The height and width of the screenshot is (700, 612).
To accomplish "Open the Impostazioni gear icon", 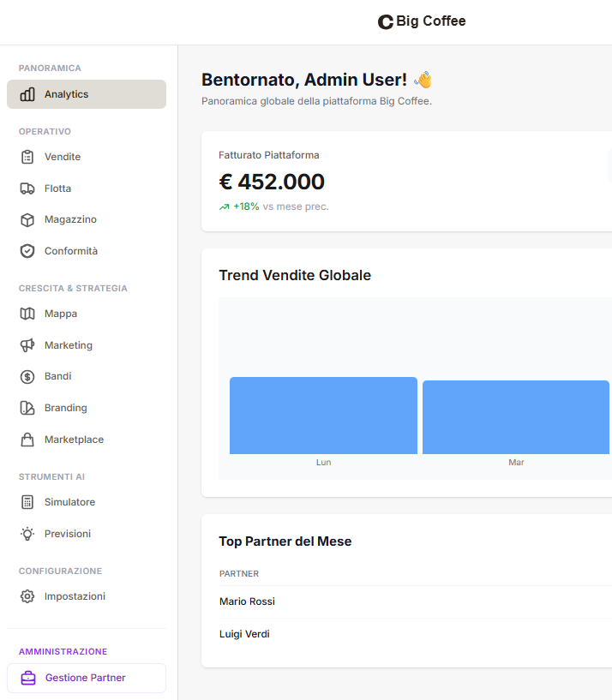I will coord(26,596).
